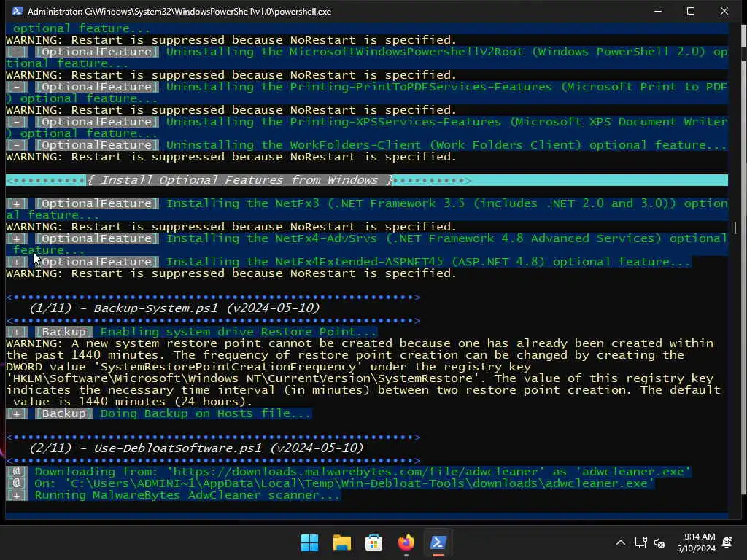Click the Printing-XPSServices-Features line
Screen dimensions: 747x560
[367, 128]
